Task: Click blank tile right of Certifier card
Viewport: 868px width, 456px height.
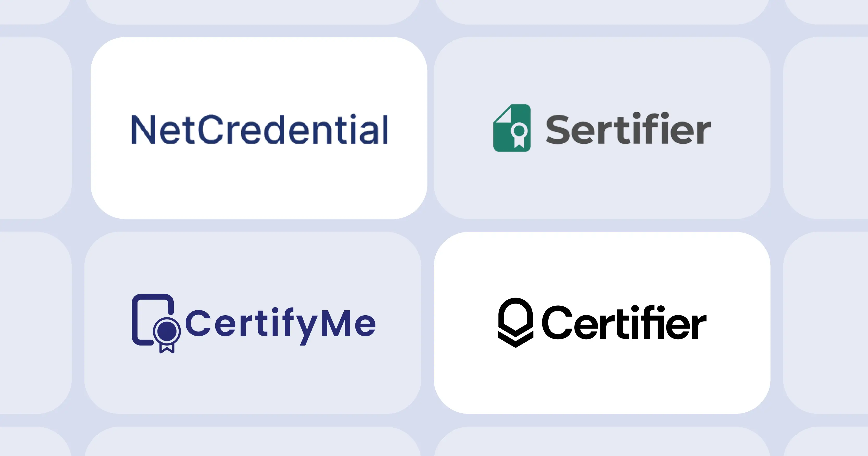Action: click(829, 322)
